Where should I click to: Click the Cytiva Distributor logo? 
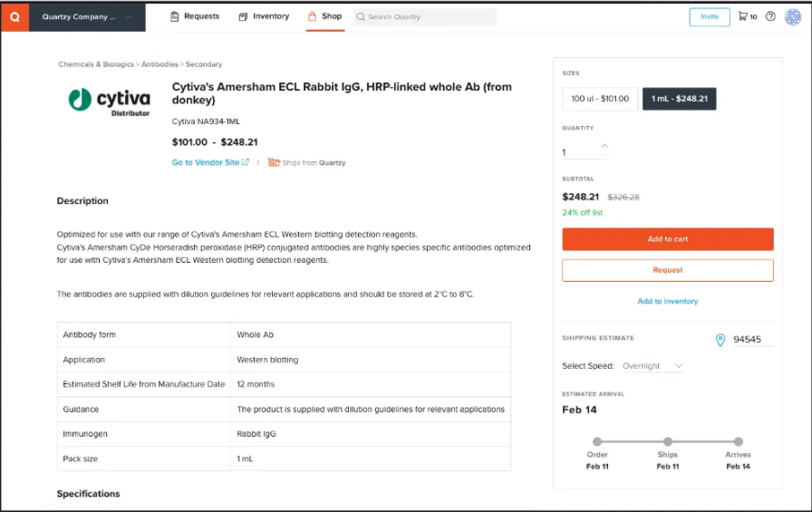tap(110, 101)
